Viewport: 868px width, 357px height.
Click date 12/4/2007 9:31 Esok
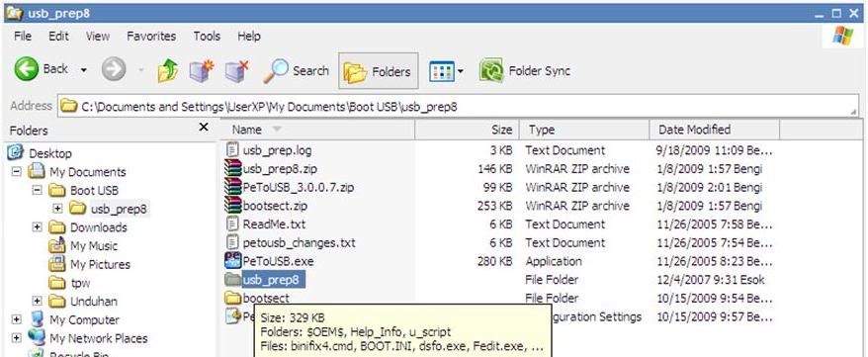pyautogui.click(x=710, y=280)
